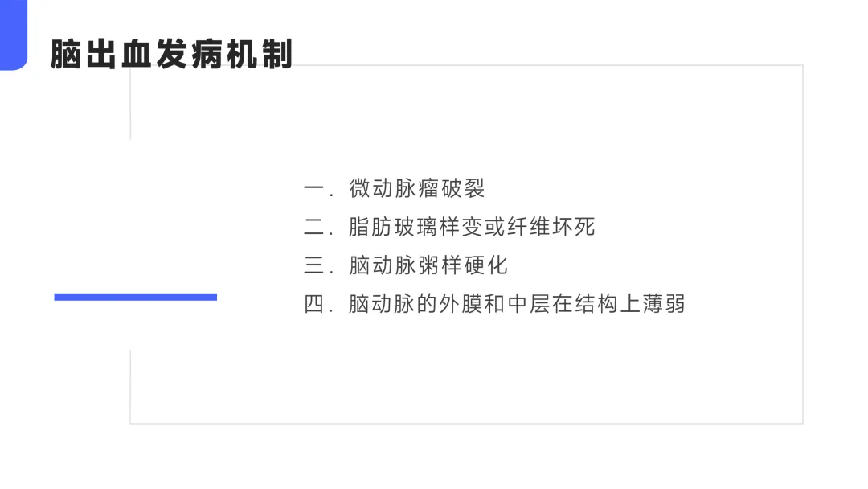Screen dimensions: 868x489
Task: Click the word 脂肪 starting line two
Action: point(371,227)
